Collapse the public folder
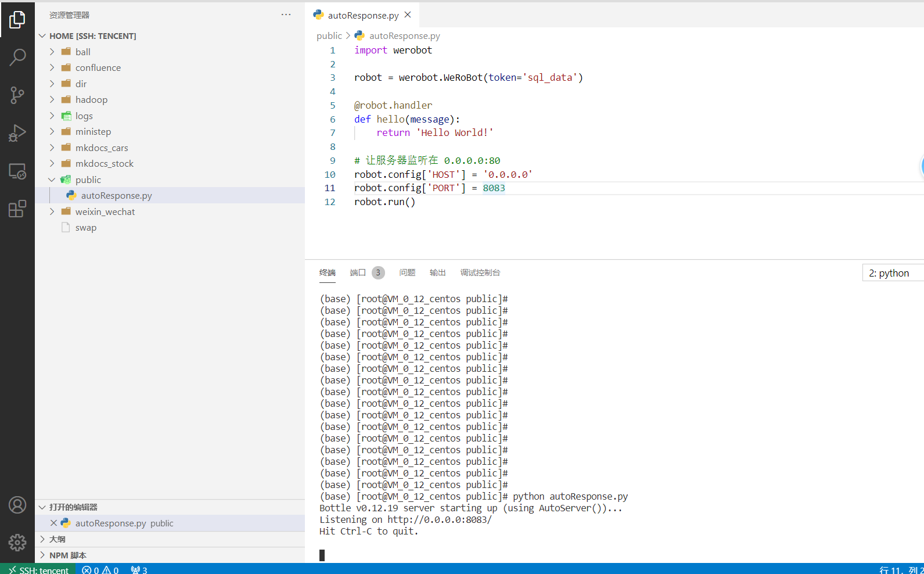 tap(52, 180)
